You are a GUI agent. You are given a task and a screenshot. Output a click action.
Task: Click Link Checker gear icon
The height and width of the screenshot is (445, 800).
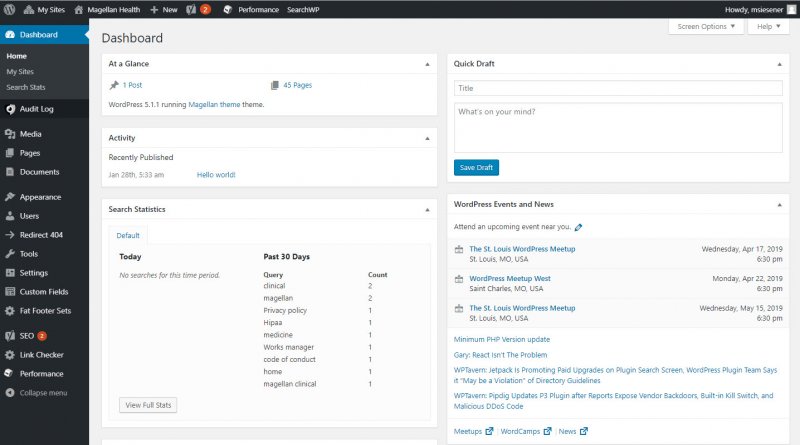tap(10, 355)
